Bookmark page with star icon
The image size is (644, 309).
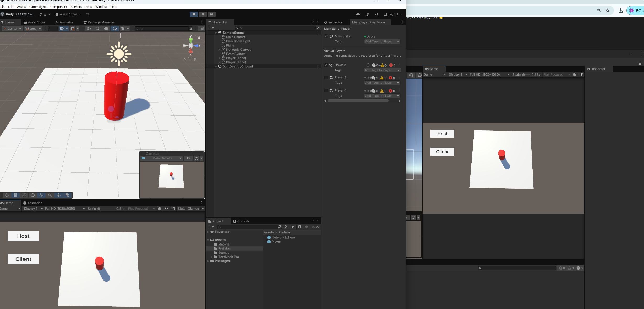click(x=608, y=10)
